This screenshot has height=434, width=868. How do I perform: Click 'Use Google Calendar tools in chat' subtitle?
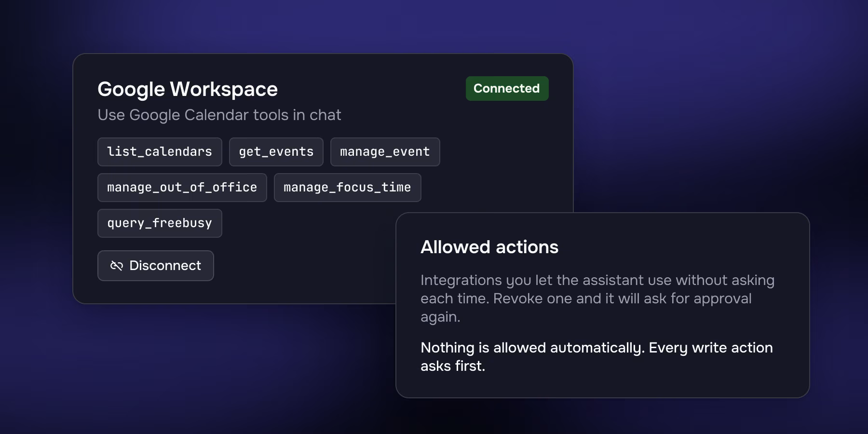click(x=219, y=115)
